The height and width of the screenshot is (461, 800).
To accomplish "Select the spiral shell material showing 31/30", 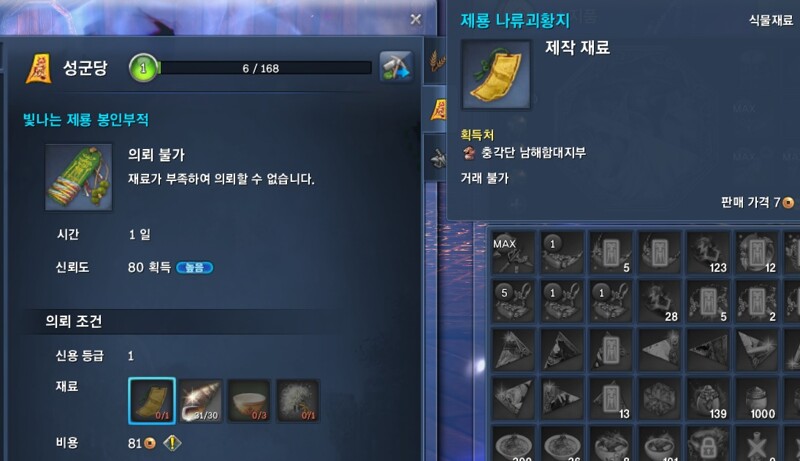I will pyautogui.click(x=201, y=401).
